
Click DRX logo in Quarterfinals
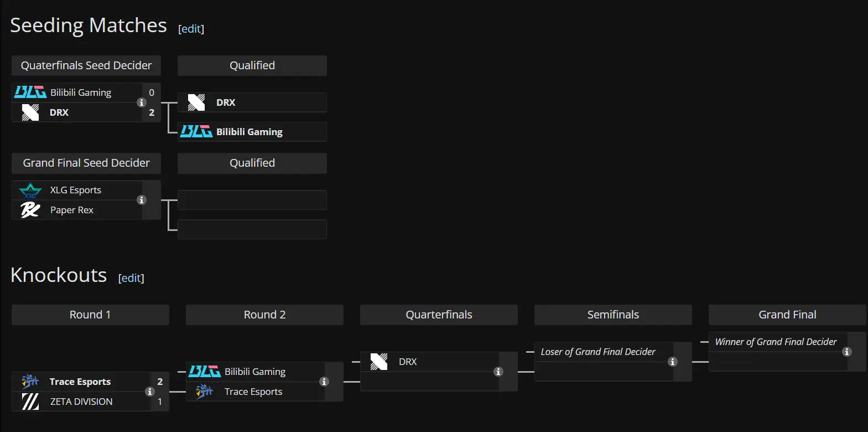click(x=379, y=362)
